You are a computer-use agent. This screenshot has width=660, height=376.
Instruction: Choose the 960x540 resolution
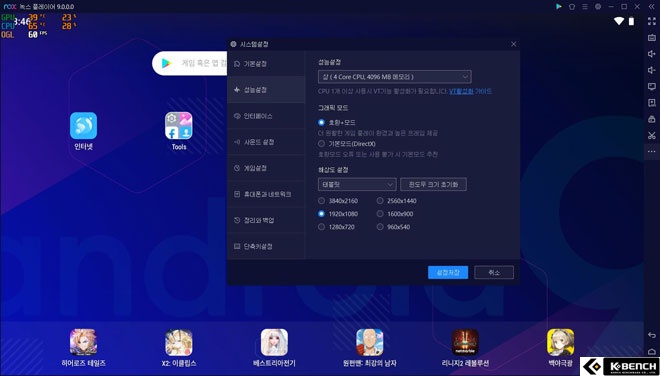pos(380,227)
